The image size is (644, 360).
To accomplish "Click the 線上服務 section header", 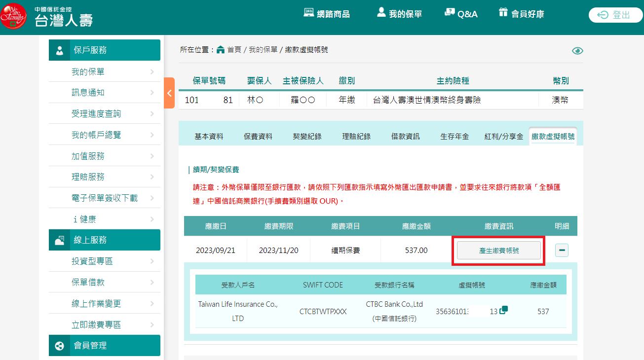I will (105, 240).
